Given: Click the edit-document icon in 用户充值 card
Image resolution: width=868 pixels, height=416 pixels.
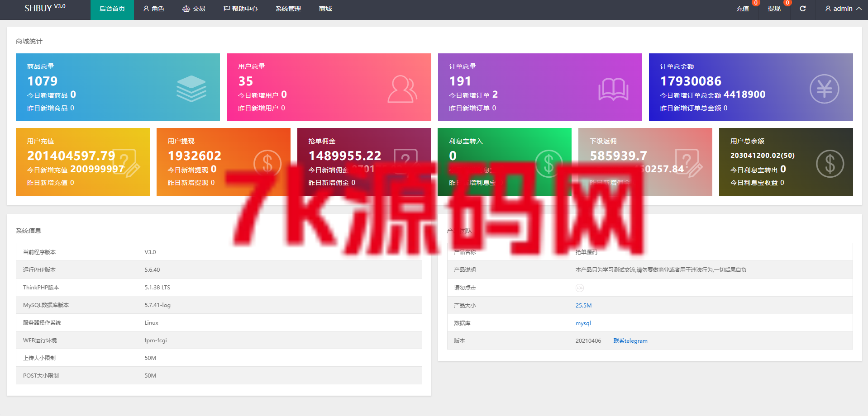Looking at the screenshot, I should click(x=126, y=163).
